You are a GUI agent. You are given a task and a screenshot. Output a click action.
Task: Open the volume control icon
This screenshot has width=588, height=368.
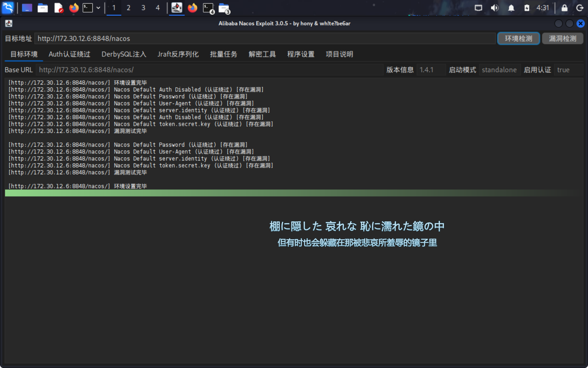click(x=495, y=8)
